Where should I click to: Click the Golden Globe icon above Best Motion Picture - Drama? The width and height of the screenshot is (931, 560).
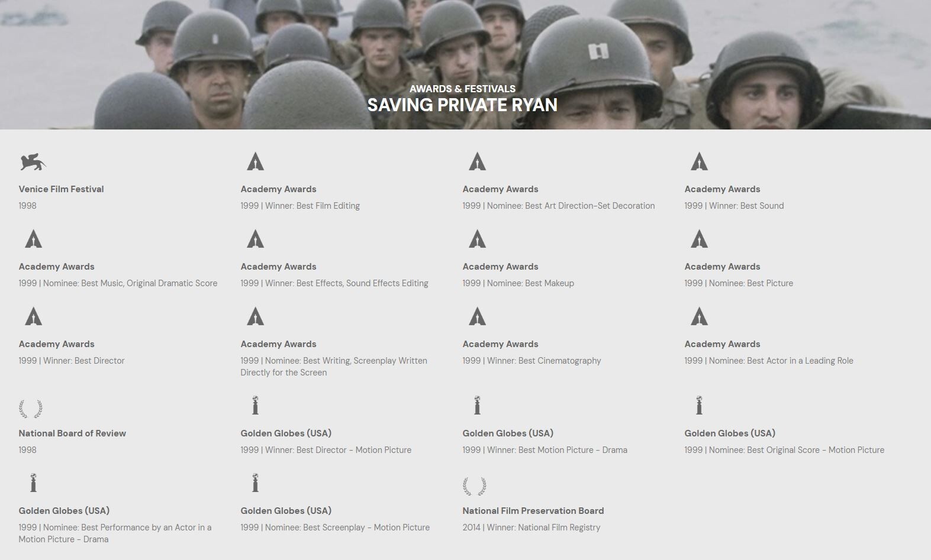(477, 406)
